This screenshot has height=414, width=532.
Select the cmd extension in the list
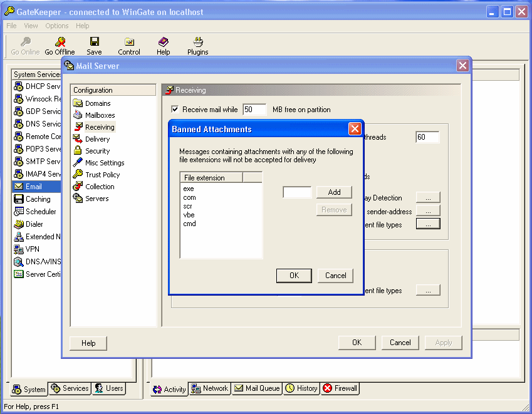click(189, 224)
